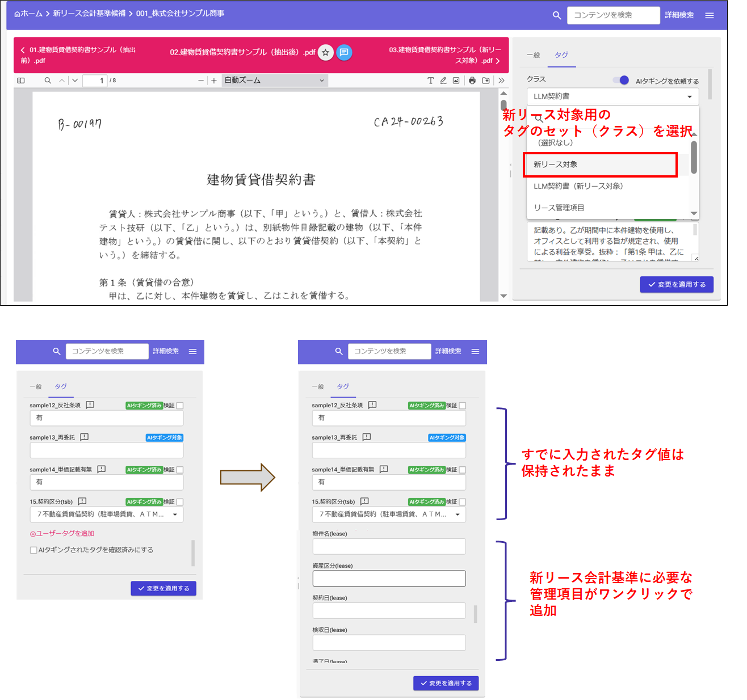This screenshot has width=747, height=700.
Task: Open the 自動ズーム zoom dropdown
Action: (x=275, y=81)
